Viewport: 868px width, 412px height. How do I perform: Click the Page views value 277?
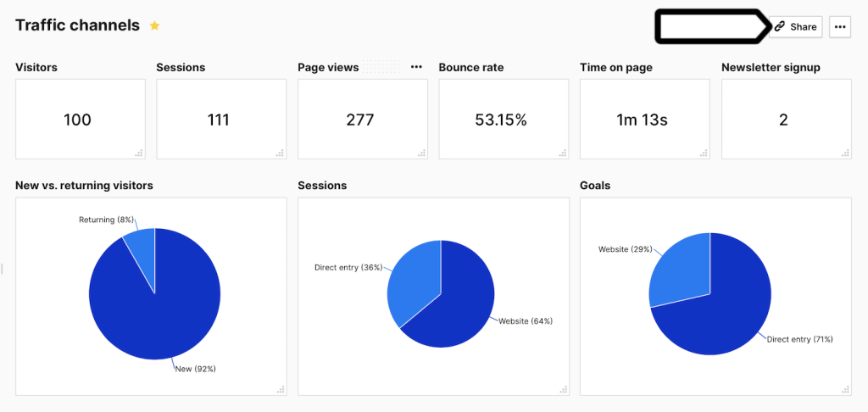tap(359, 120)
